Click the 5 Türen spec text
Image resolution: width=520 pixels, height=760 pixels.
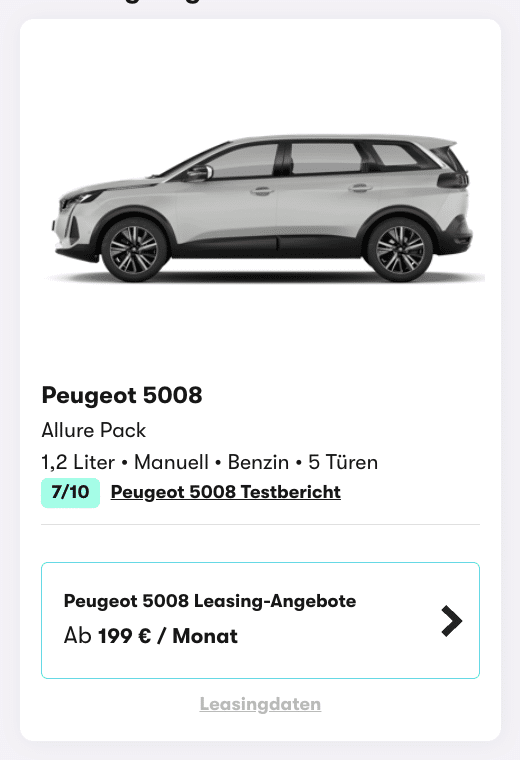(343, 462)
